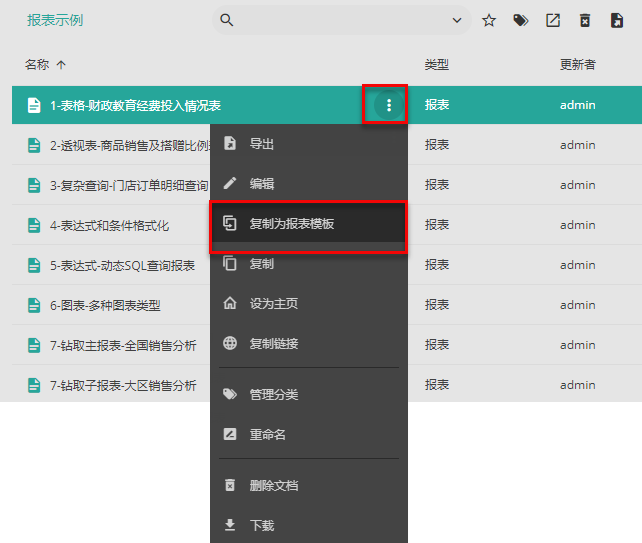Click the star favorites icon

pos(489,20)
